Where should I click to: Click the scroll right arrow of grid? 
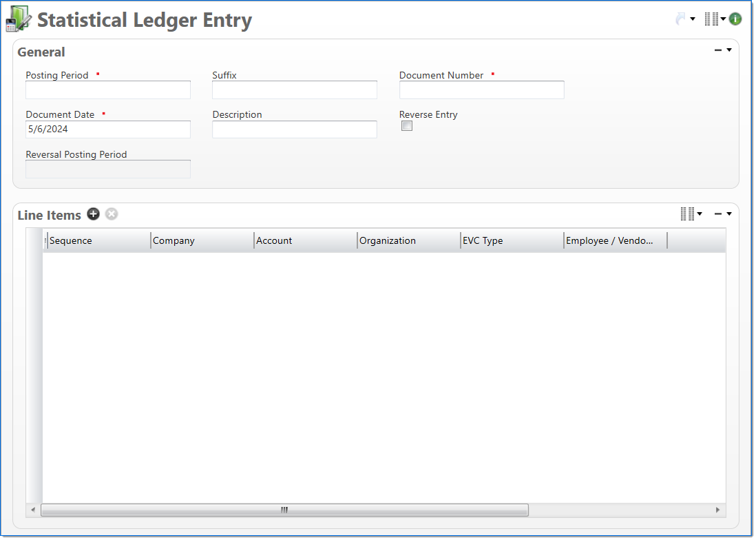coord(717,510)
